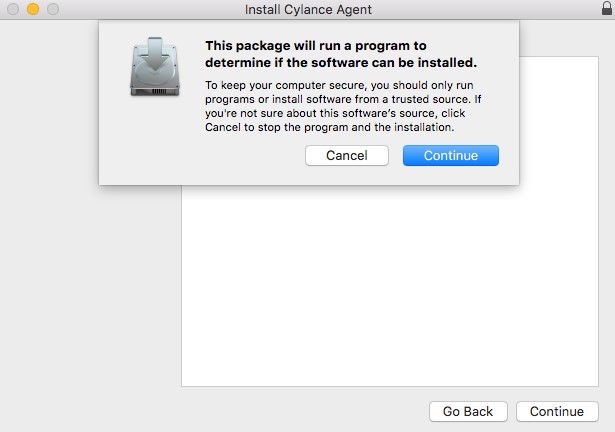Click blank footer area left of Go Back
The image size is (615, 432).
click(250, 411)
